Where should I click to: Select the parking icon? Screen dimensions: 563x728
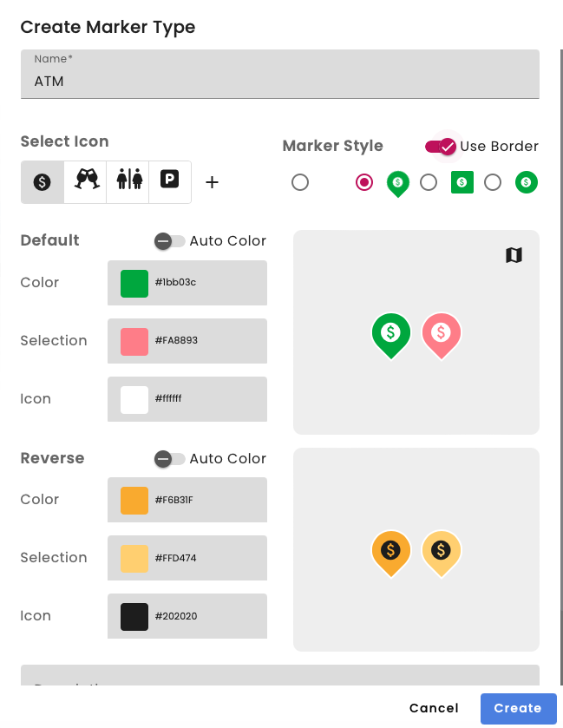pyautogui.click(x=169, y=182)
